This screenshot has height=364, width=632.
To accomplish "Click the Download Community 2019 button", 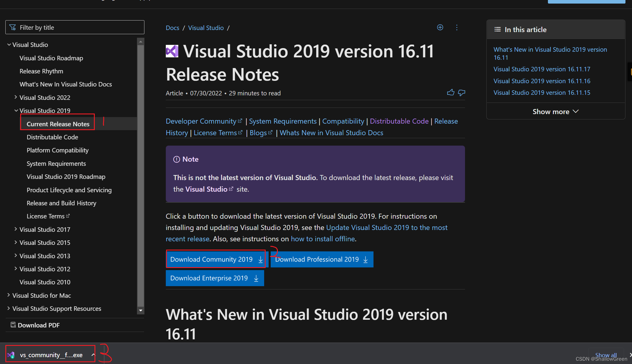I will (216, 259).
